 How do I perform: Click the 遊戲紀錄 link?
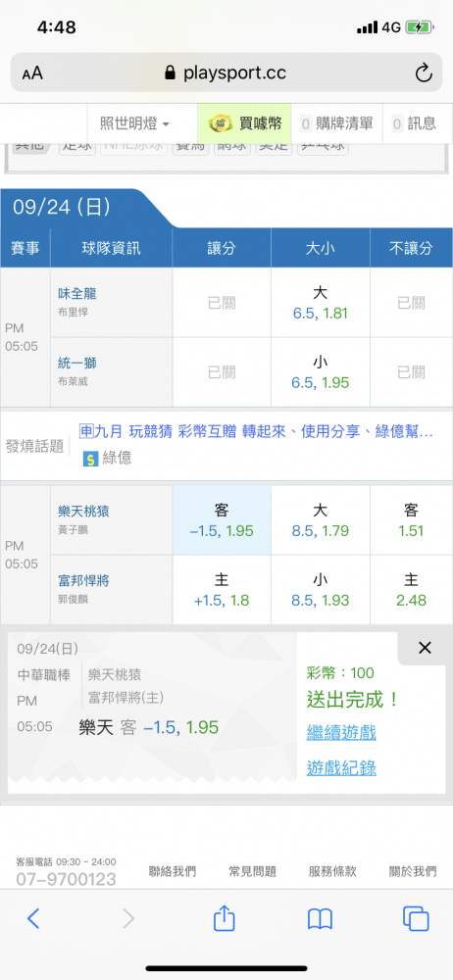pos(341,767)
